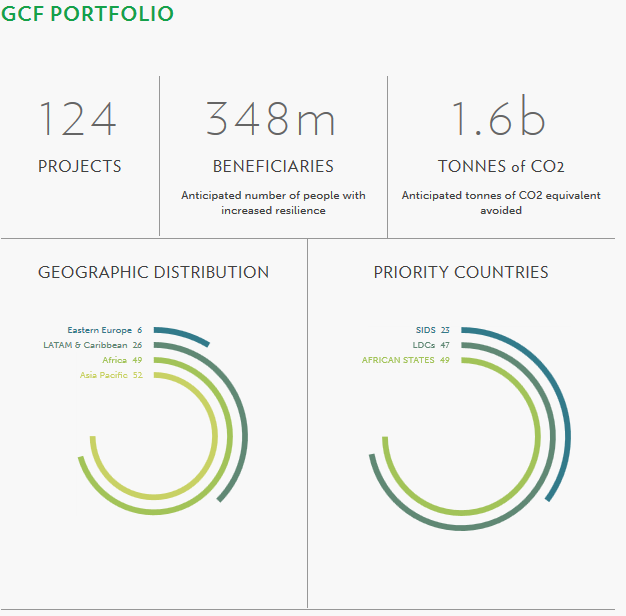The image size is (626, 616).
Task: Click the TONNES of CO2 label
Action: tap(501, 167)
